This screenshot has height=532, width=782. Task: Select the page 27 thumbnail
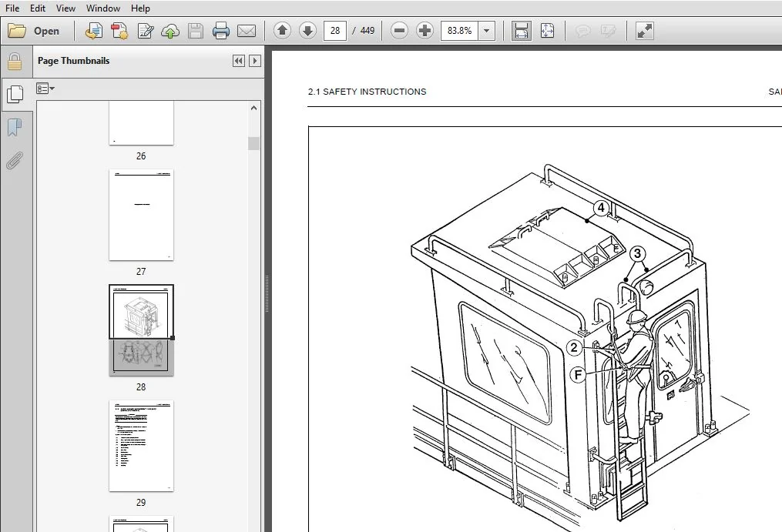pos(141,215)
